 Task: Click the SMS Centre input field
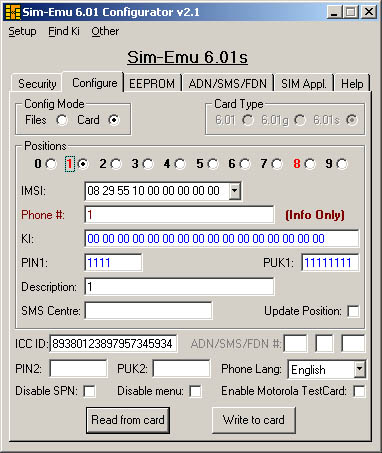coord(148,311)
